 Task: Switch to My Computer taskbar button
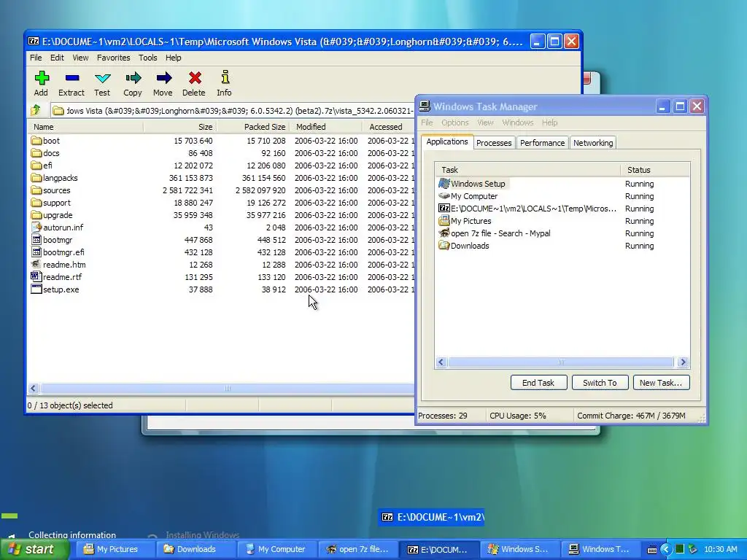coord(276,550)
